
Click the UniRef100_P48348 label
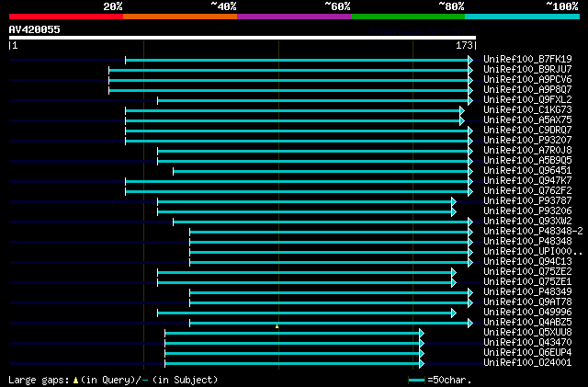tap(527, 242)
